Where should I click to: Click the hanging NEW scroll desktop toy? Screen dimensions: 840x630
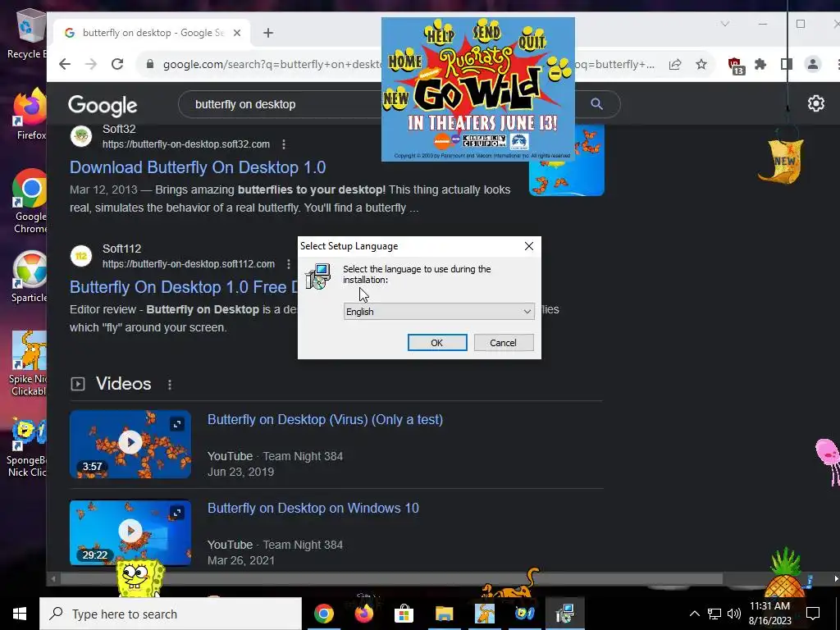click(782, 161)
